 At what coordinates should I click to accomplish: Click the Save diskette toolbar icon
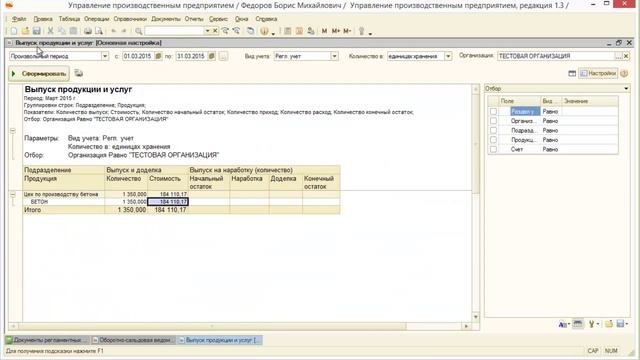tap(36, 31)
